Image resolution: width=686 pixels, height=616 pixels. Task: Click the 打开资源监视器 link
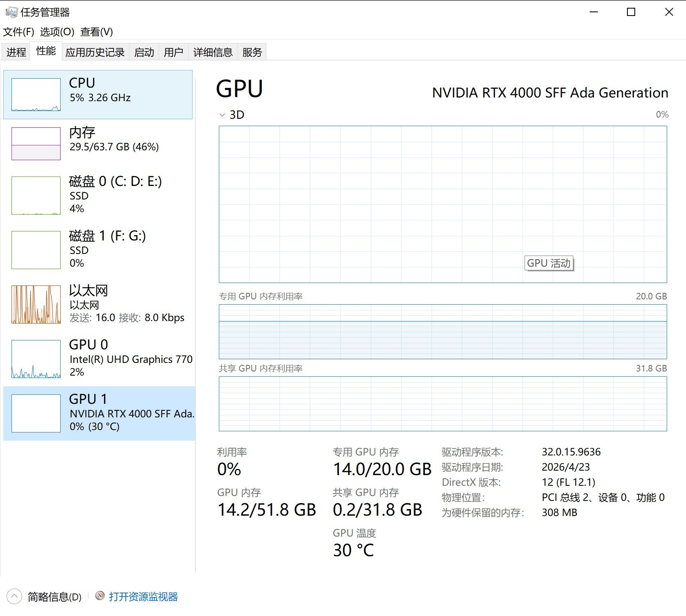pyautogui.click(x=143, y=596)
